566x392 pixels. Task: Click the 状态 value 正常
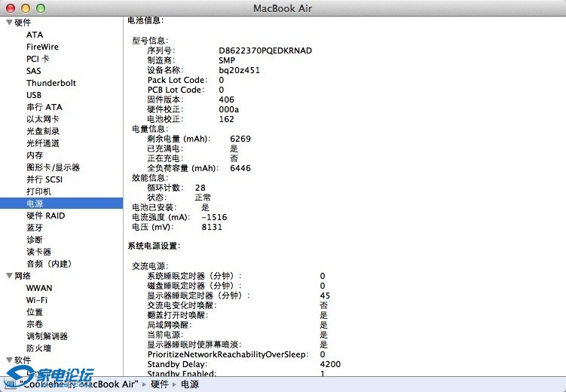203,198
